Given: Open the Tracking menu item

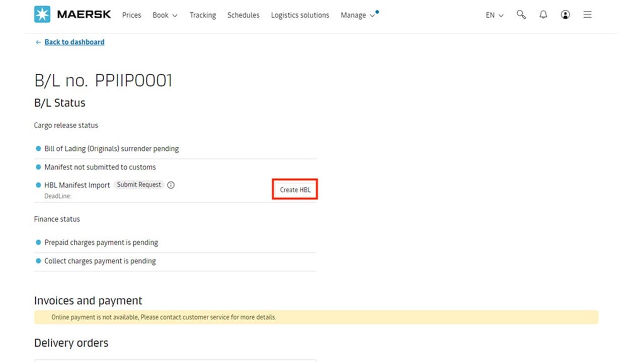Looking at the screenshot, I should 203,15.
